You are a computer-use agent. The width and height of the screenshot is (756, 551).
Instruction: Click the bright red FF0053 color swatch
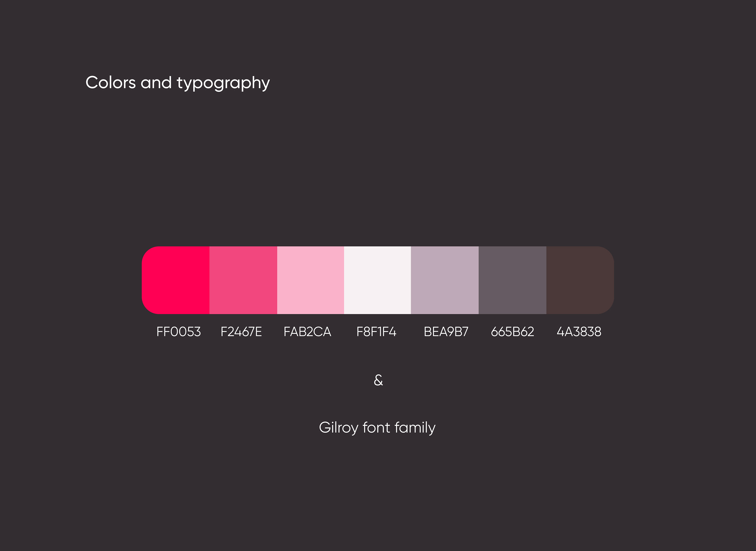176,280
